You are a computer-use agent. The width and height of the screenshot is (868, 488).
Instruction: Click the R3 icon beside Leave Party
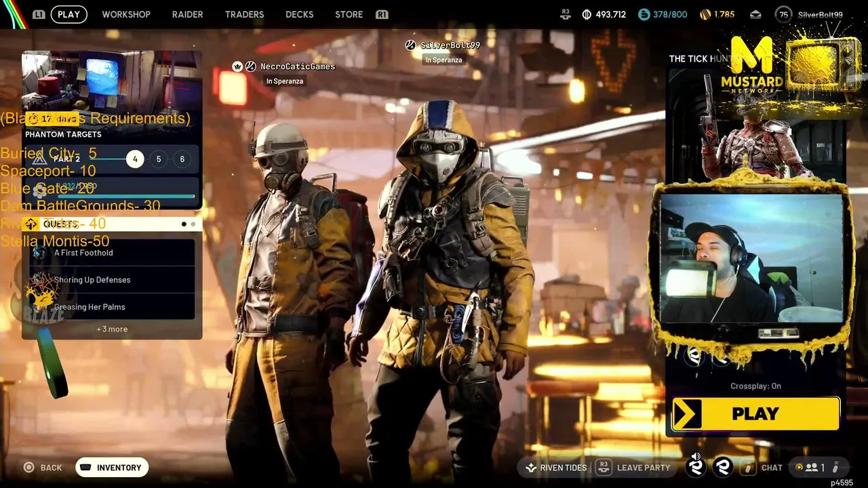pos(603,467)
